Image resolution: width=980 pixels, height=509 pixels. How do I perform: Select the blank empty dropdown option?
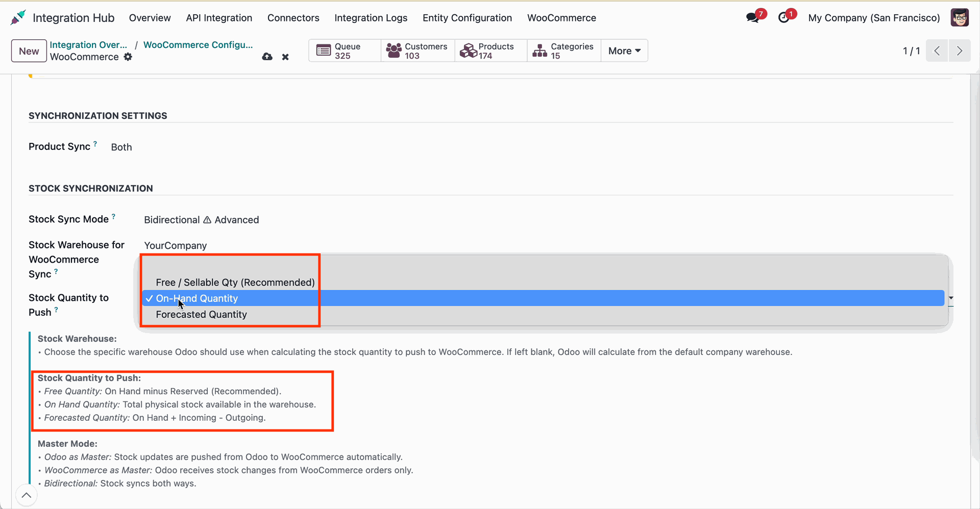pos(543,266)
